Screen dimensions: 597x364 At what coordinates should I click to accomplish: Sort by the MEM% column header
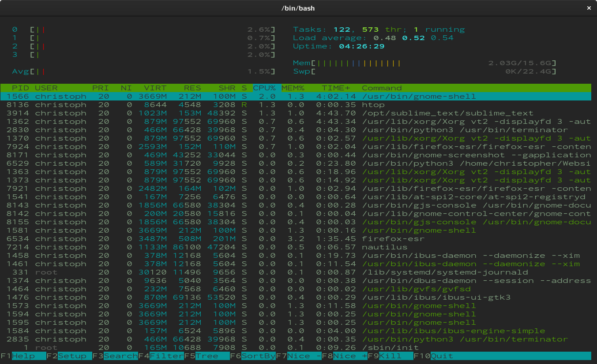[x=293, y=88]
